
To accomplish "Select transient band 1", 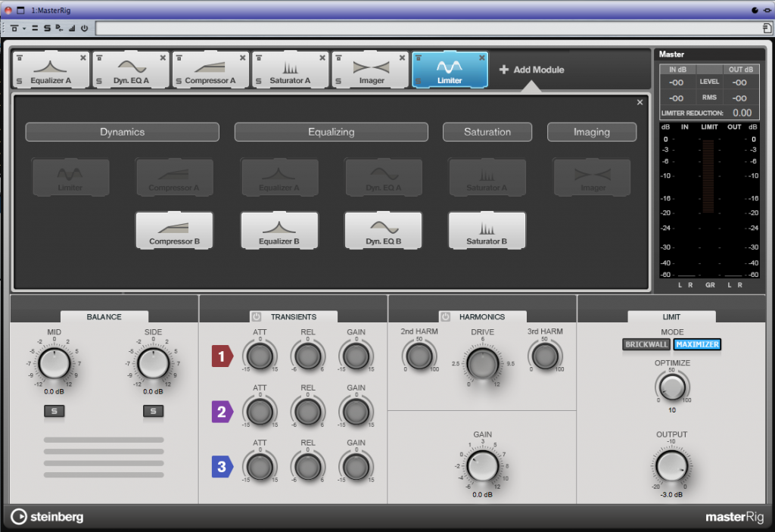I will (222, 356).
